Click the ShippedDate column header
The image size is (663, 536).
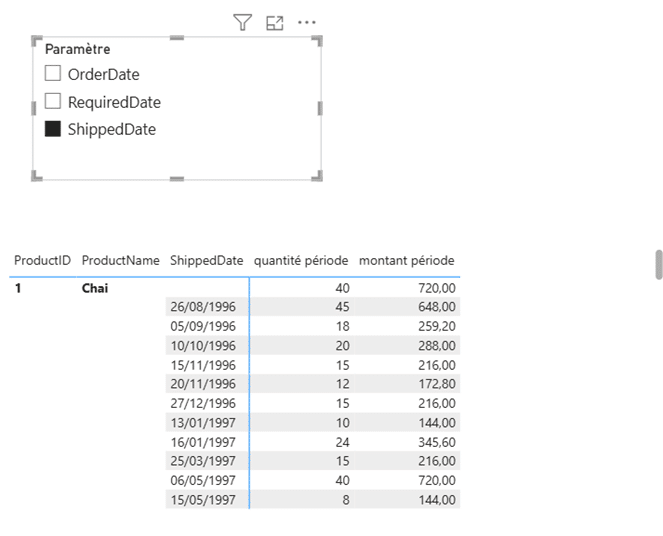click(206, 260)
